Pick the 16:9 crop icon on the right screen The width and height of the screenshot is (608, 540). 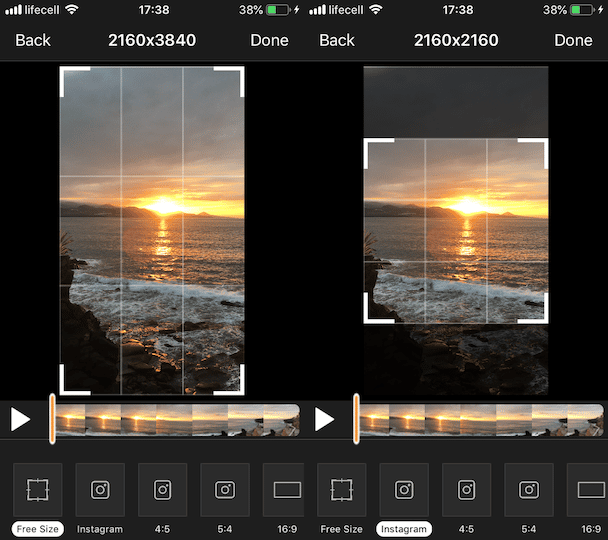pos(587,490)
